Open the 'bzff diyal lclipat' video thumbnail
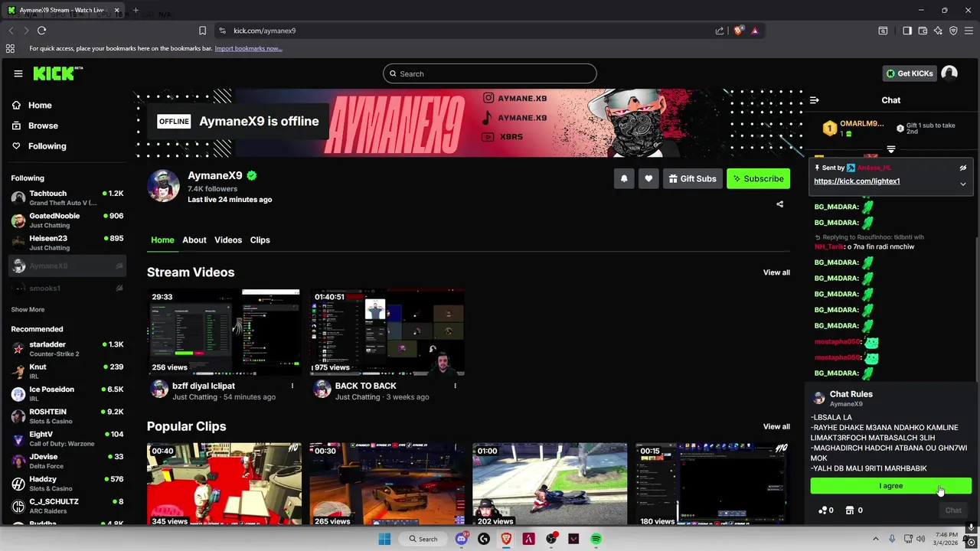 coord(224,331)
